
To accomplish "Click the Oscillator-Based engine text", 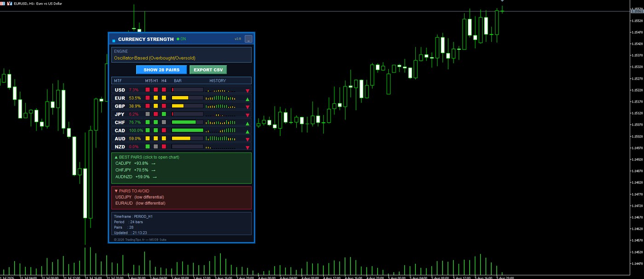I will pyautogui.click(x=155, y=58).
